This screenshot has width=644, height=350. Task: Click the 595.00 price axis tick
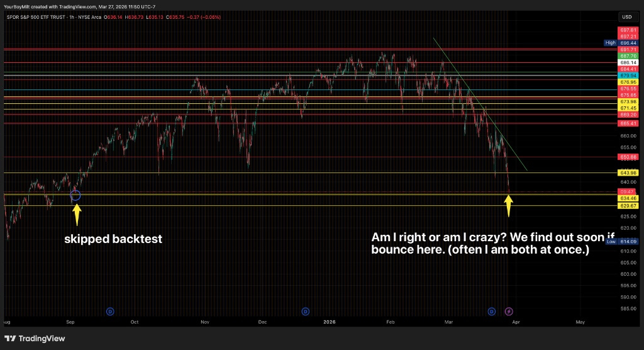click(x=628, y=285)
